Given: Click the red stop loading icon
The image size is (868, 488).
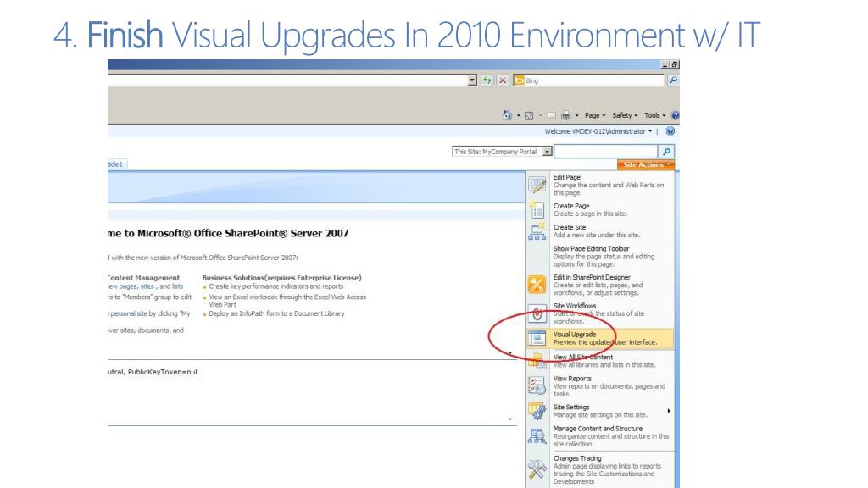Looking at the screenshot, I should pos(502,80).
